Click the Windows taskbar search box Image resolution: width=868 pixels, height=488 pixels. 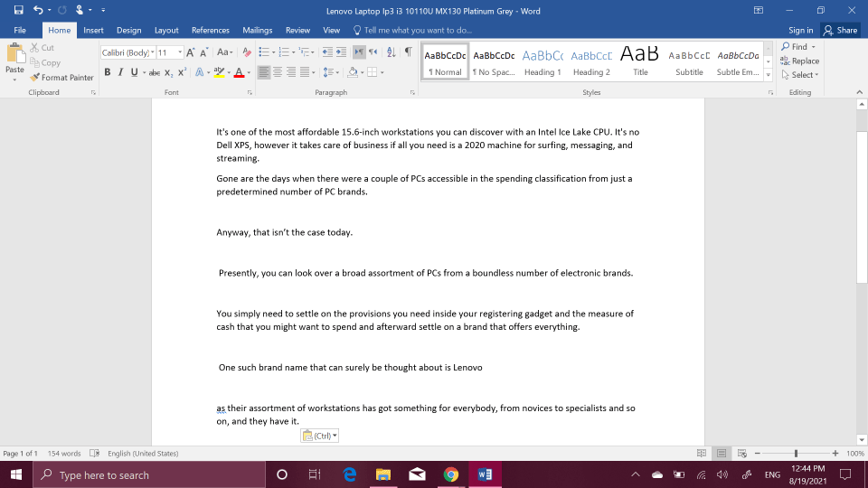point(149,474)
